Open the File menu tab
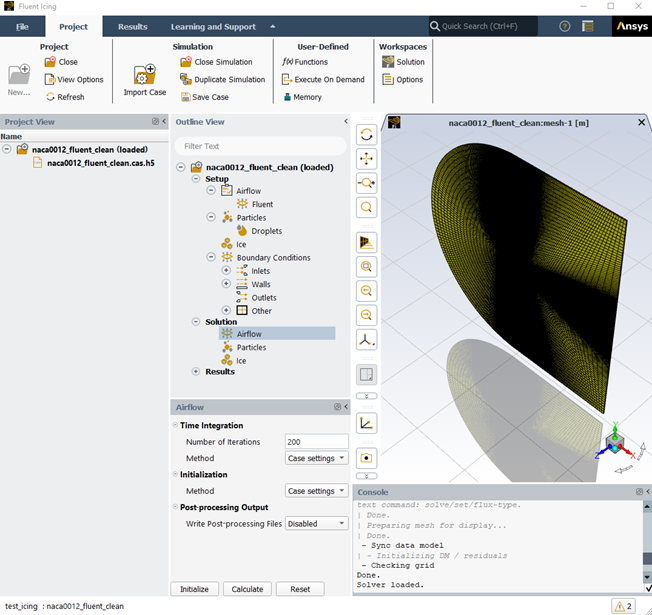The height and width of the screenshot is (615, 652). tap(22, 27)
